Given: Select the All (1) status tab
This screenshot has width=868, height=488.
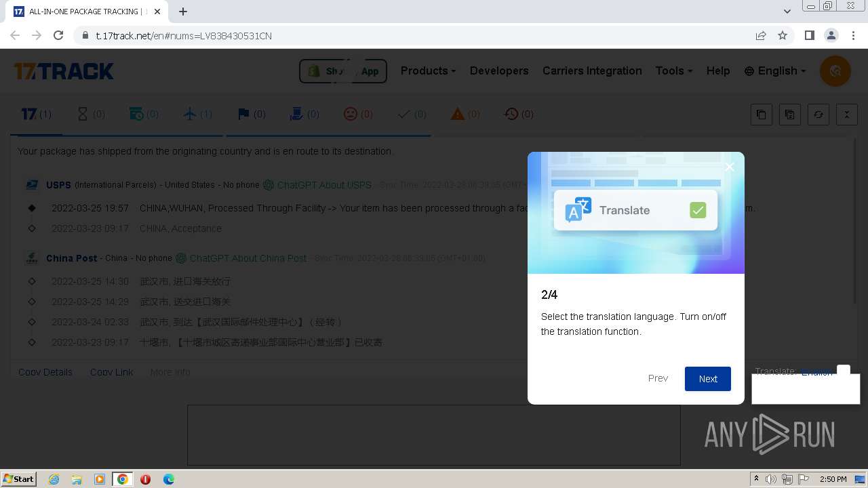Looking at the screenshot, I should [36, 114].
